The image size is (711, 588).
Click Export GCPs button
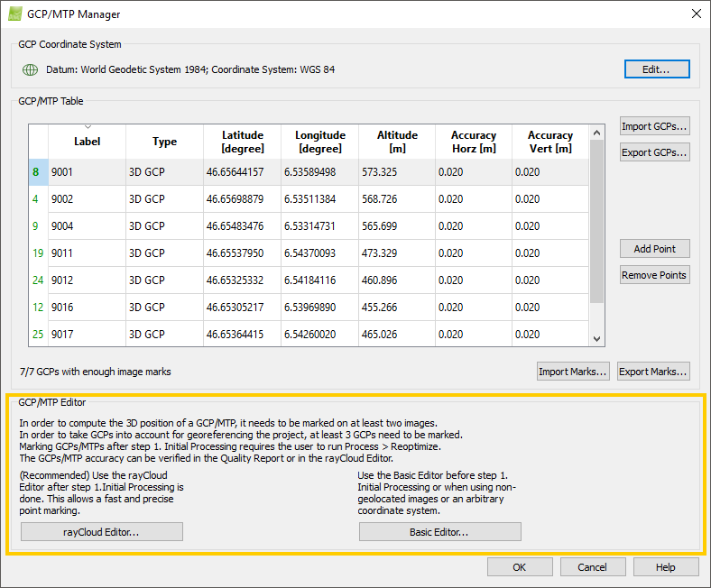pos(655,152)
